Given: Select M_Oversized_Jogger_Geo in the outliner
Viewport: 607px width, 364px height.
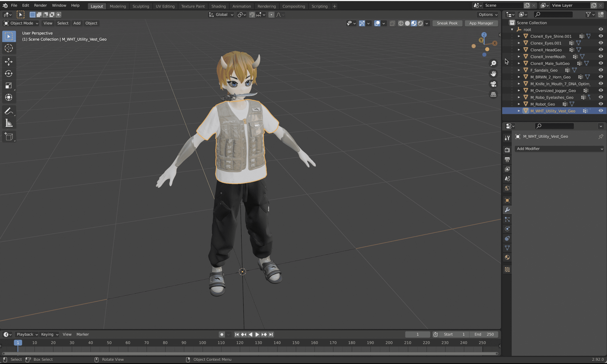Looking at the screenshot, I should (553, 90).
